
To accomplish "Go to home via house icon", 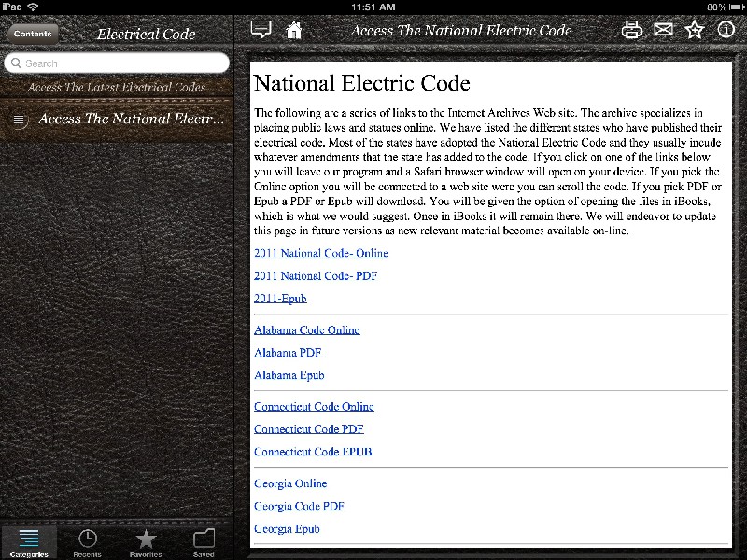I will 294,30.
